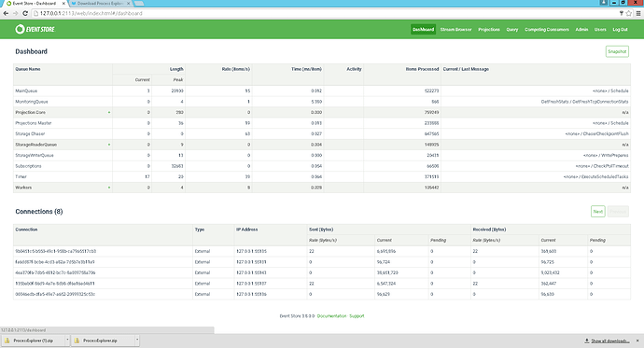Close the downloads bar
644x348 pixels.
[637, 341]
